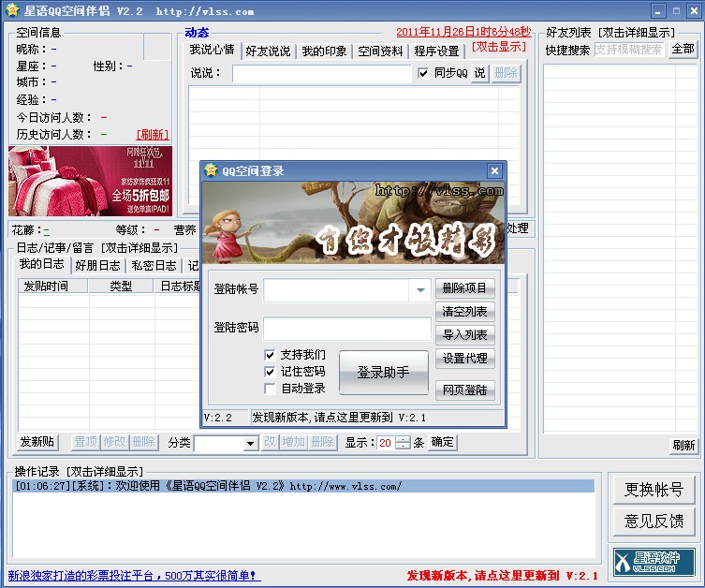Click update notice in login dialog status bar
The image size is (705, 588).
pyautogui.click(x=339, y=418)
